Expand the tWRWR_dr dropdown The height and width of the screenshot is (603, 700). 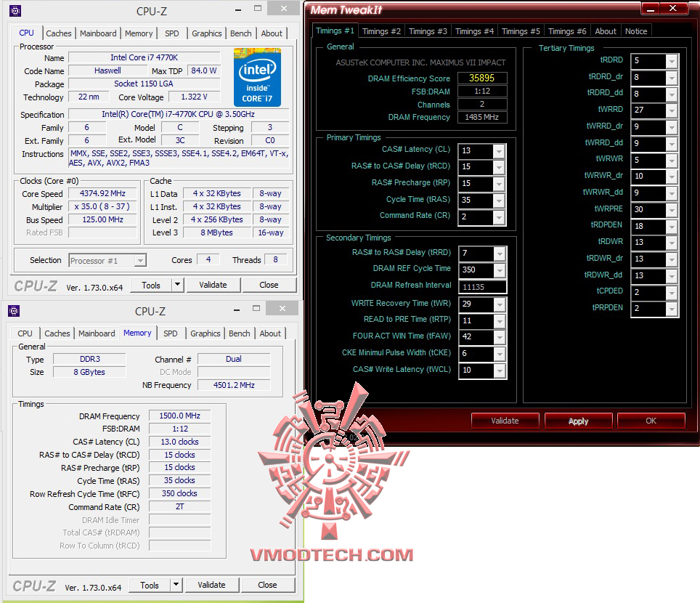pyautogui.click(x=672, y=177)
